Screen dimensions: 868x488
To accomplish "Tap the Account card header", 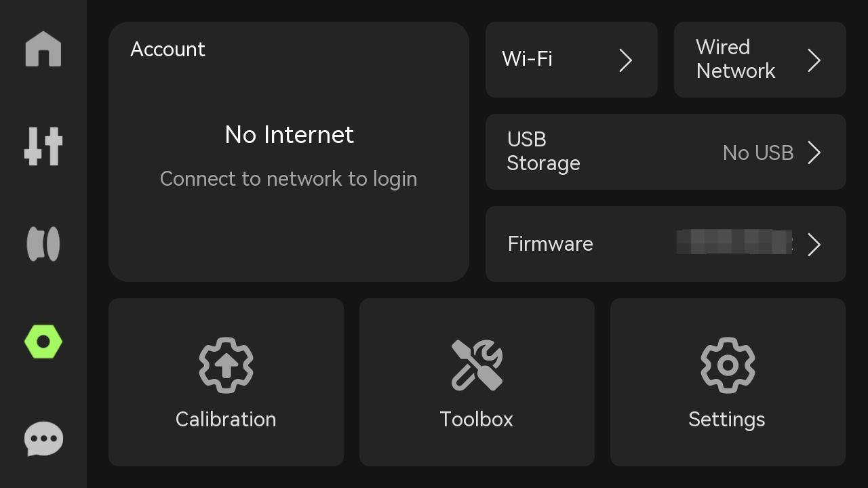I will (167, 49).
